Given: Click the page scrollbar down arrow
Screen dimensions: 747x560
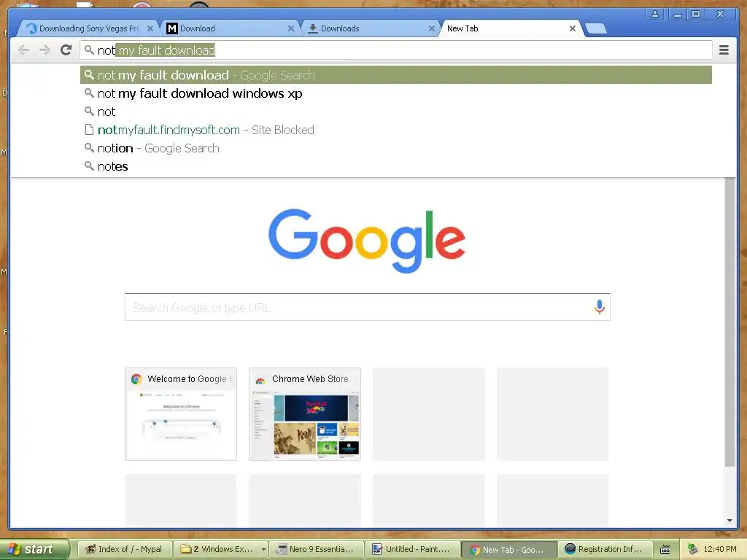Looking at the screenshot, I should (x=729, y=521).
